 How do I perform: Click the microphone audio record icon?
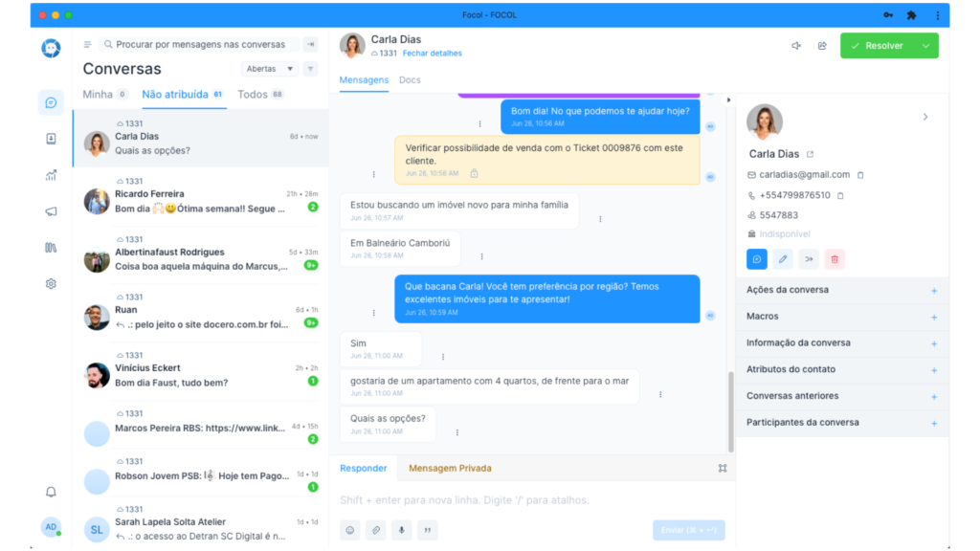(402, 530)
